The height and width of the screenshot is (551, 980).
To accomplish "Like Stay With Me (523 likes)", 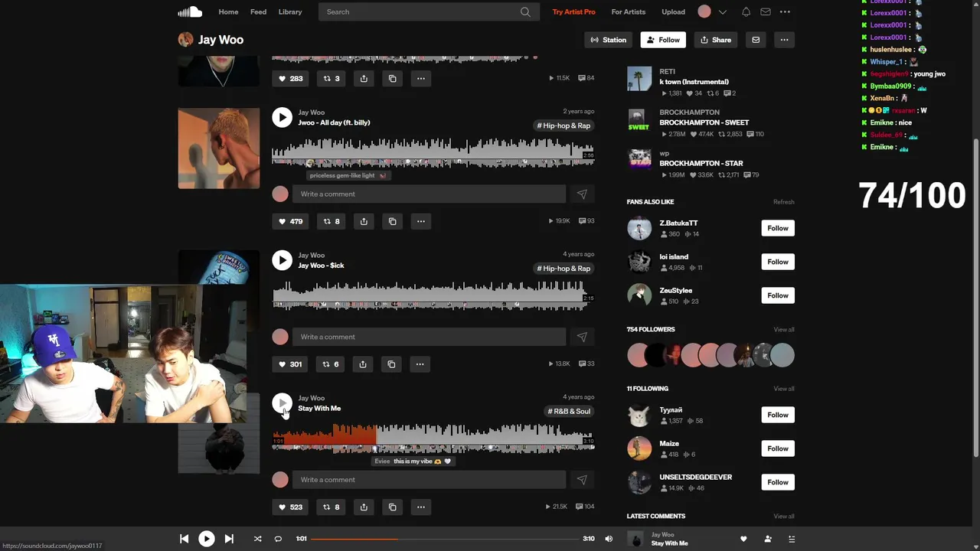I will 290,507.
